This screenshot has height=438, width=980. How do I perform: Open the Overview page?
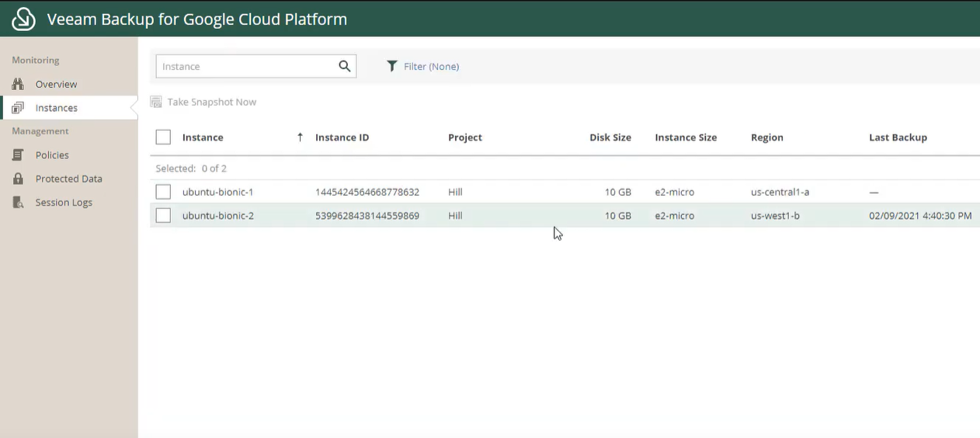point(56,84)
